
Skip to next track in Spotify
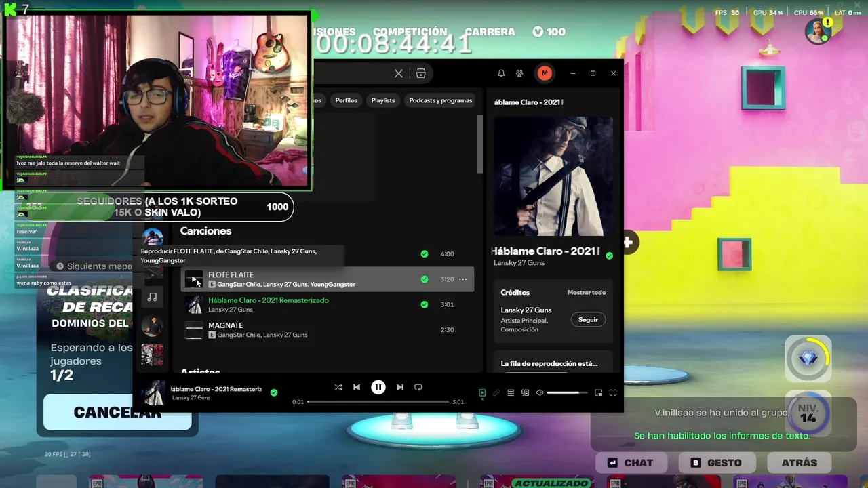(x=400, y=387)
